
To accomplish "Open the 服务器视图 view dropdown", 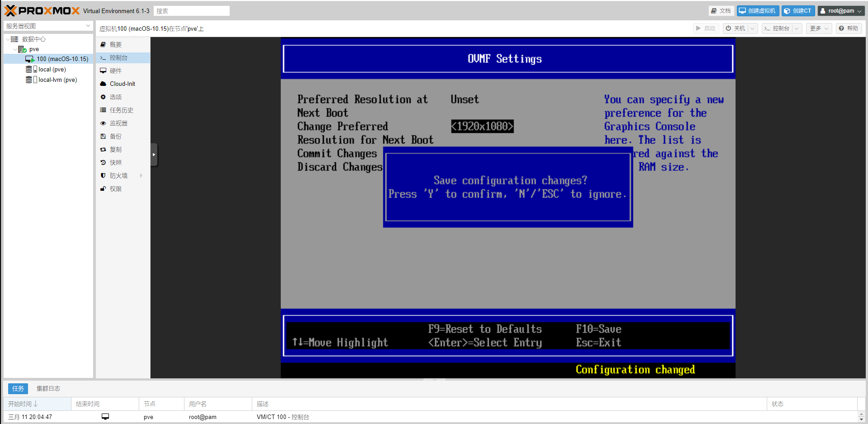I will point(88,26).
